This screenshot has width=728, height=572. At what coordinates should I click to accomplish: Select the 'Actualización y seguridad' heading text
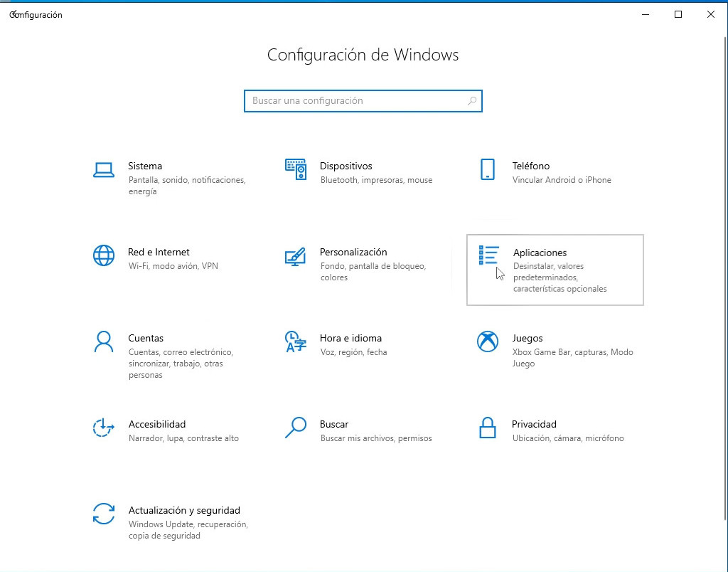coord(184,510)
